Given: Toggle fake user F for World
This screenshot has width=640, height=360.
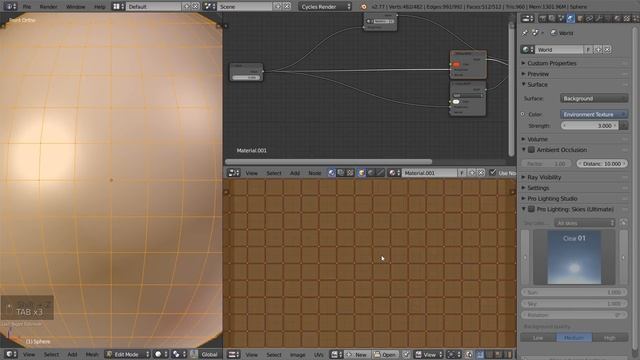Looking at the screenshot, I should pos(588,49).
